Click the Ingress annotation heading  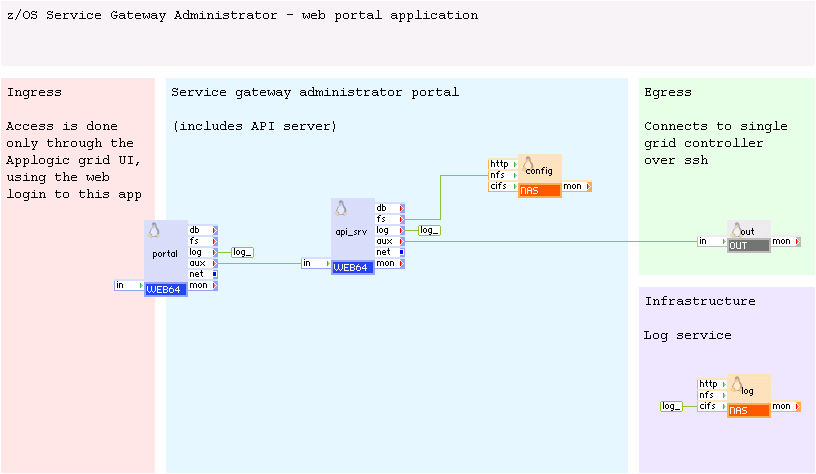click(34, 93)
